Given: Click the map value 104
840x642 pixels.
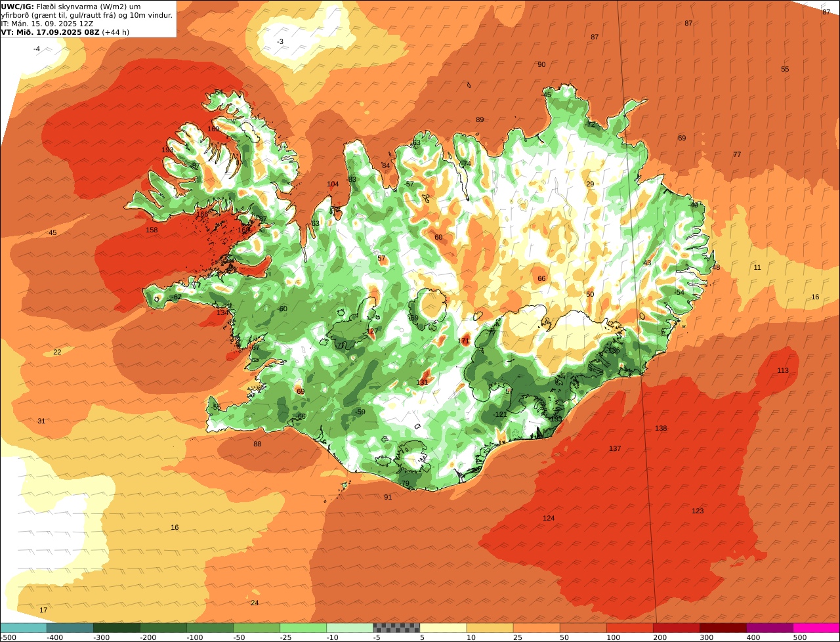Looking at the screenshot, I should point(333,184).
